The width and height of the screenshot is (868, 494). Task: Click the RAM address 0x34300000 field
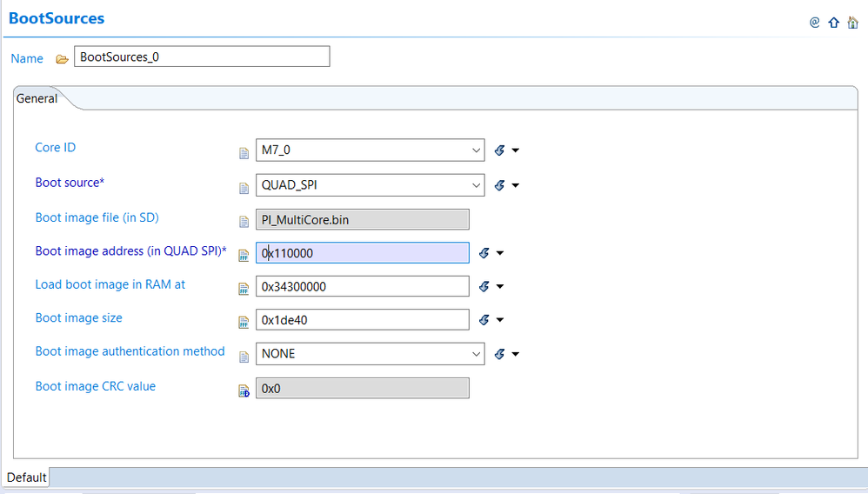click(363, 286)
